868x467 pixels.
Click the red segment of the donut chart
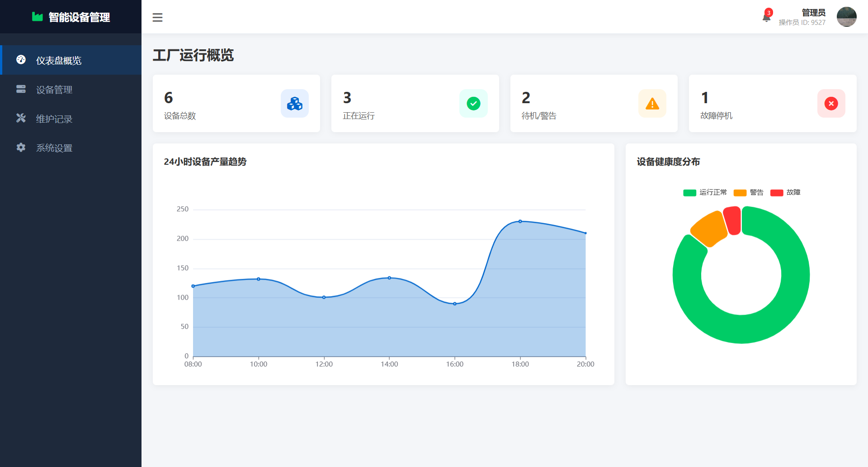pos(733,220)
